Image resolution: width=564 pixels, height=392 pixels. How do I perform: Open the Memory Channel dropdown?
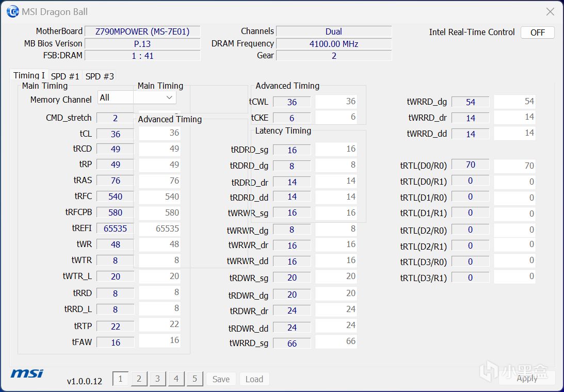[x=137, y=97]
